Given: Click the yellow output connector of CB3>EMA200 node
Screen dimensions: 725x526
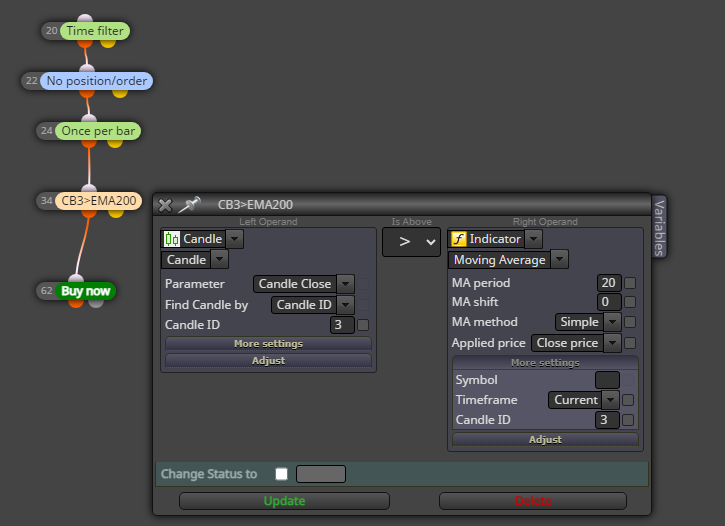Looking at the screenshot, I should (116, 214).
